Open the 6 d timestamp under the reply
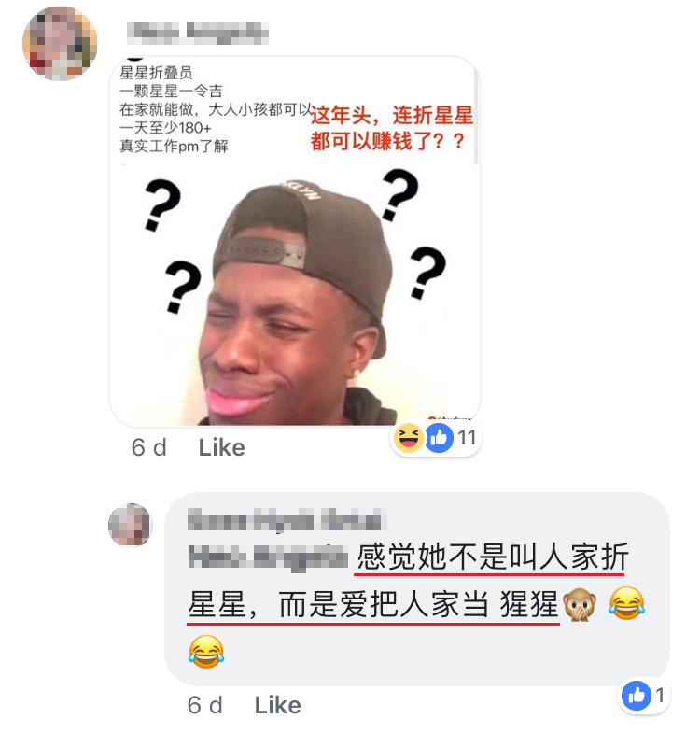 tap(204, 705)
